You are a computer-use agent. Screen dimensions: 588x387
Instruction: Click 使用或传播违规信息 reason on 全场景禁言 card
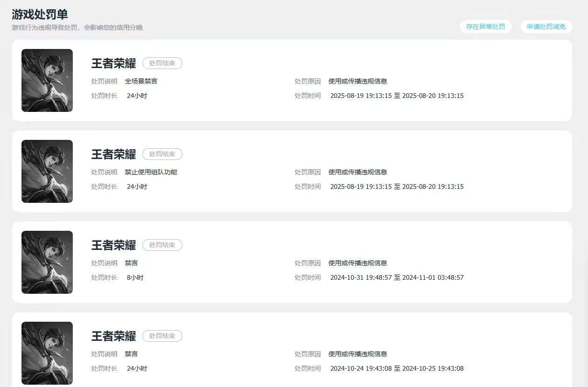[x=357, y=81]
